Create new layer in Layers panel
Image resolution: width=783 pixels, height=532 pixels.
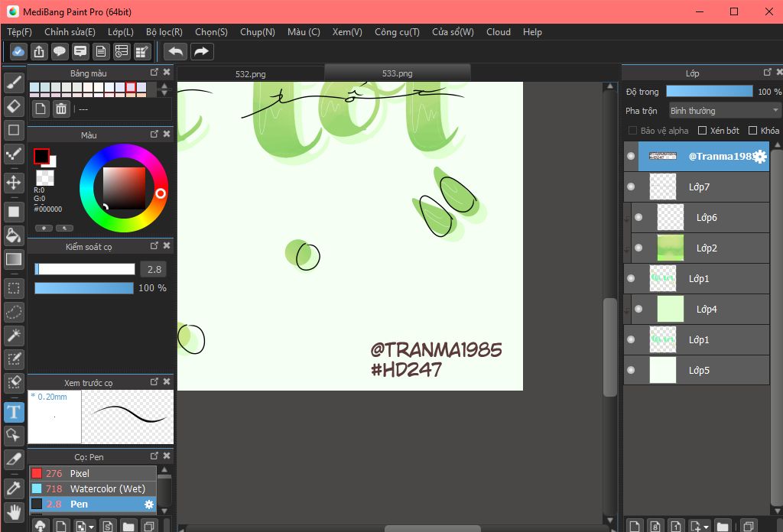(635, 526)
